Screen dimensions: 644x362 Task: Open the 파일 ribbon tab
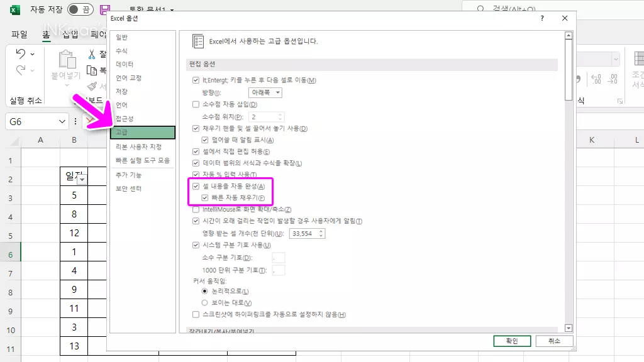click(x=19, y=35)
